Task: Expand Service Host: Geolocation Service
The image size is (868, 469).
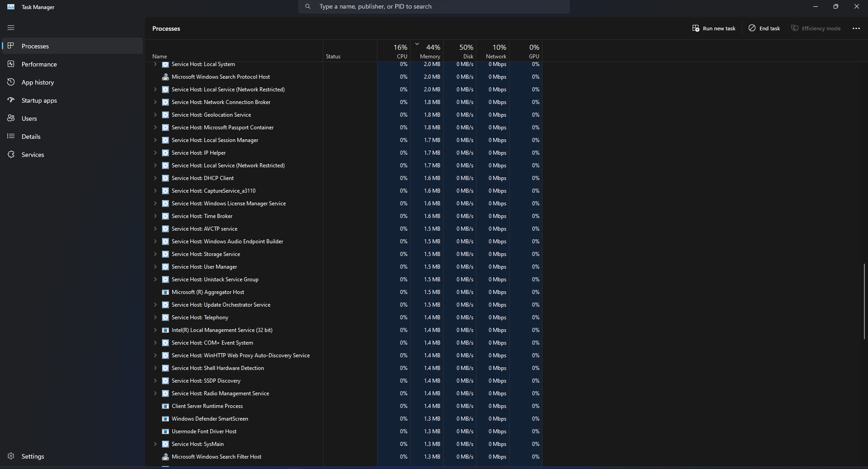Action: (x=155, y=115)
